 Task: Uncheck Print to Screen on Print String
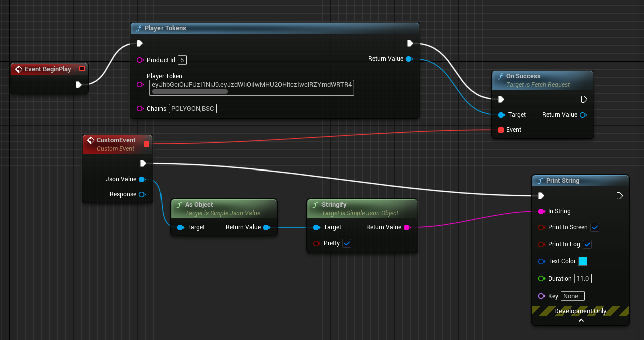tap(595, 227)
